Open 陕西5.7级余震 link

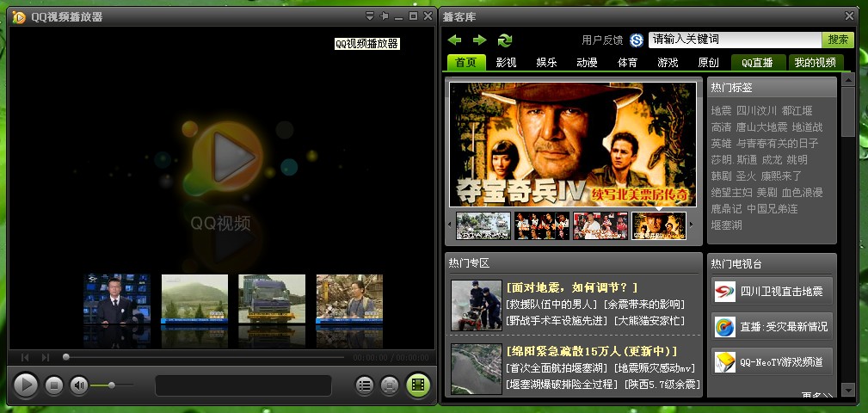[662, 385]
